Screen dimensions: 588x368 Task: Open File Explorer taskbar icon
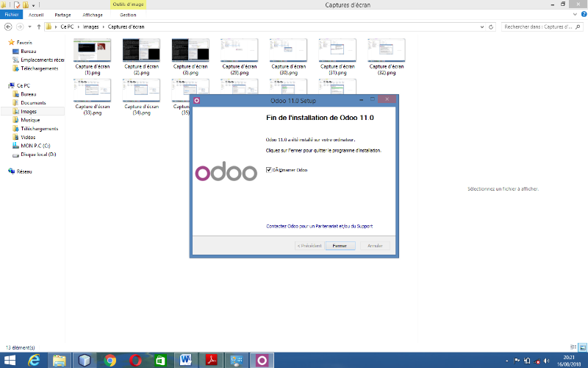(60, 361)
